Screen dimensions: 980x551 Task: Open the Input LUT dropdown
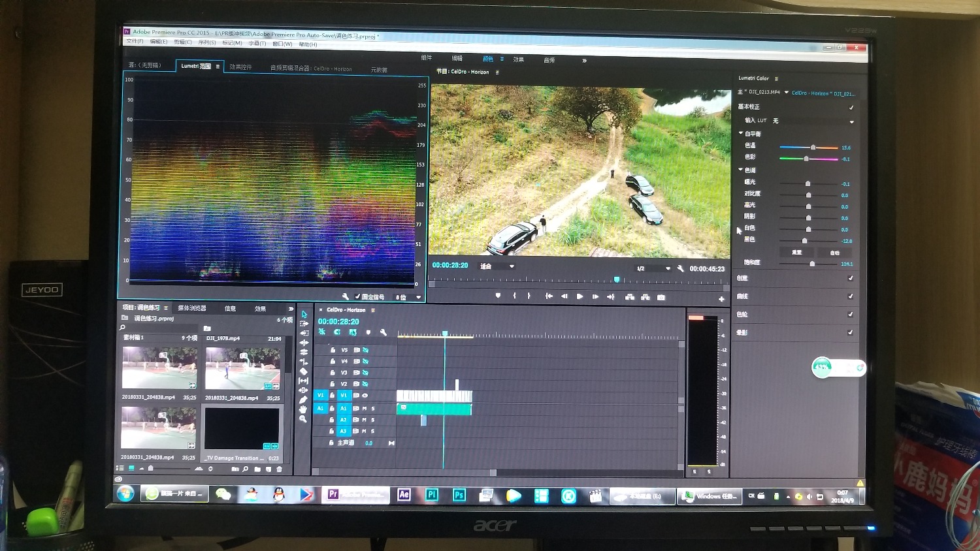(x=813, y=121)
